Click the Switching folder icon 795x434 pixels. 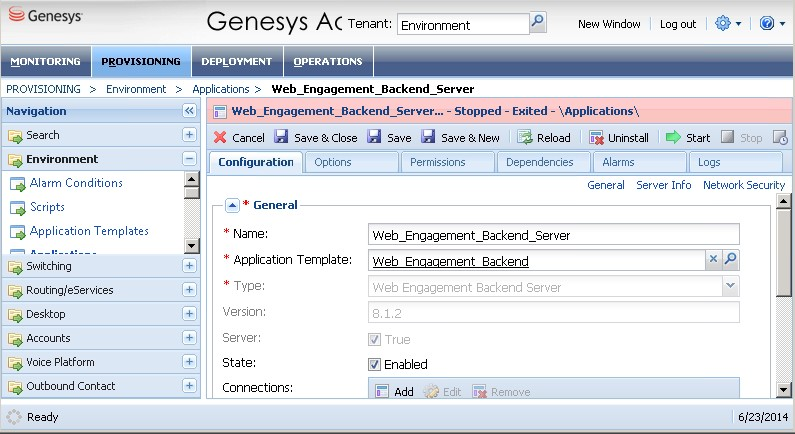click(15, 267)
